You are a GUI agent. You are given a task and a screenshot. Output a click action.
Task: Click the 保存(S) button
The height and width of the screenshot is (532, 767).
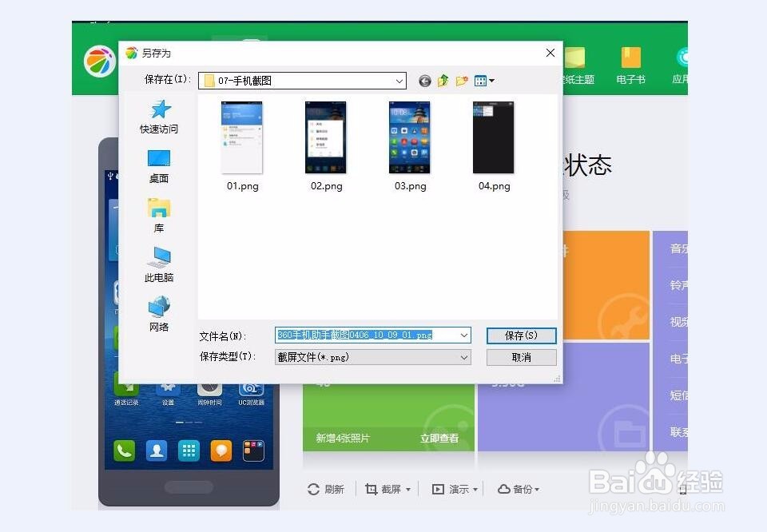[x=521, y=335]
